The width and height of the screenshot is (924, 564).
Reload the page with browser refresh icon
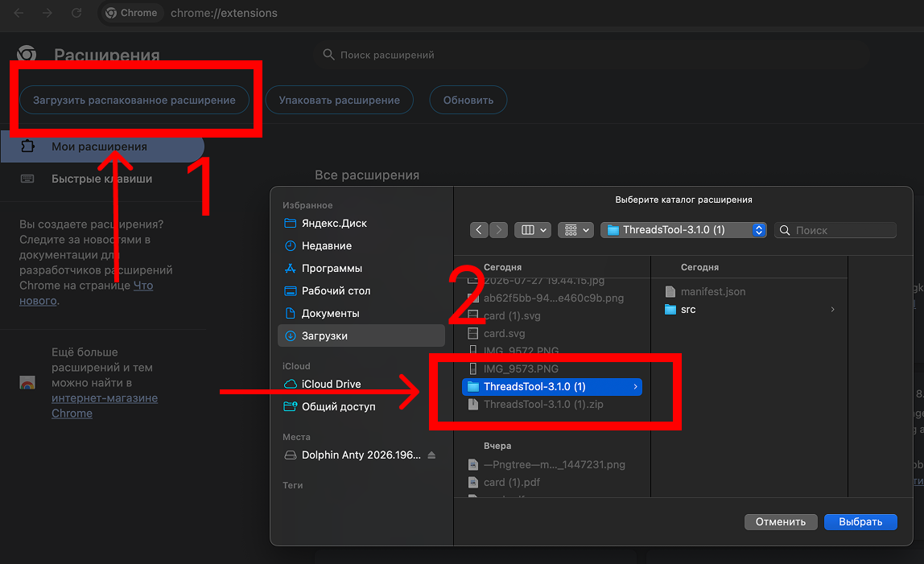point(76,12)
